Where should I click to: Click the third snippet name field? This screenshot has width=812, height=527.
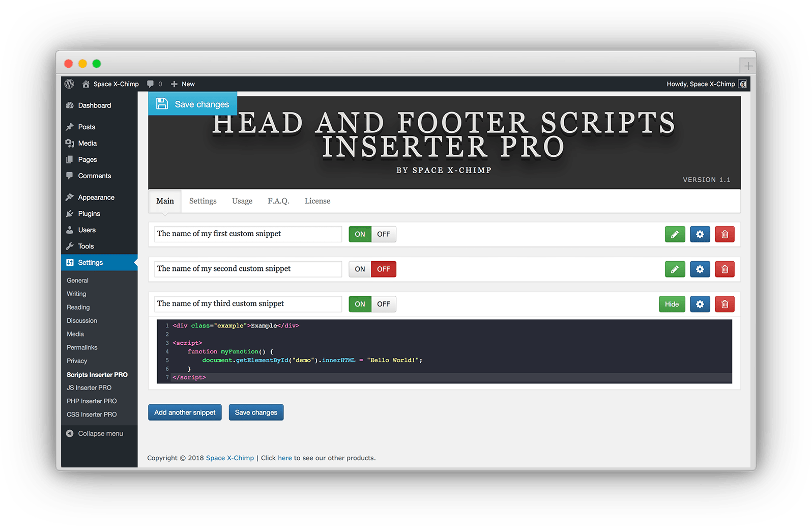[248, 304]
